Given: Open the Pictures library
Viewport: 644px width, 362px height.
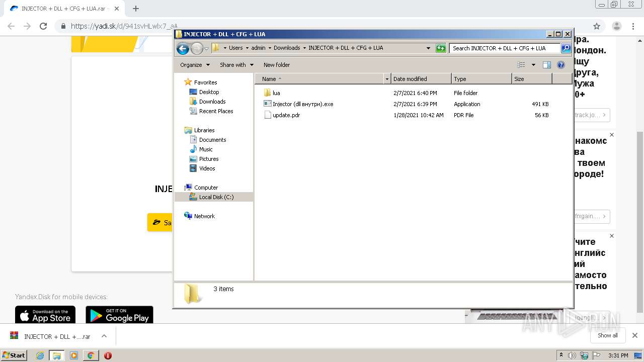Looking at the screenshot, I should [x=204, y=159].
